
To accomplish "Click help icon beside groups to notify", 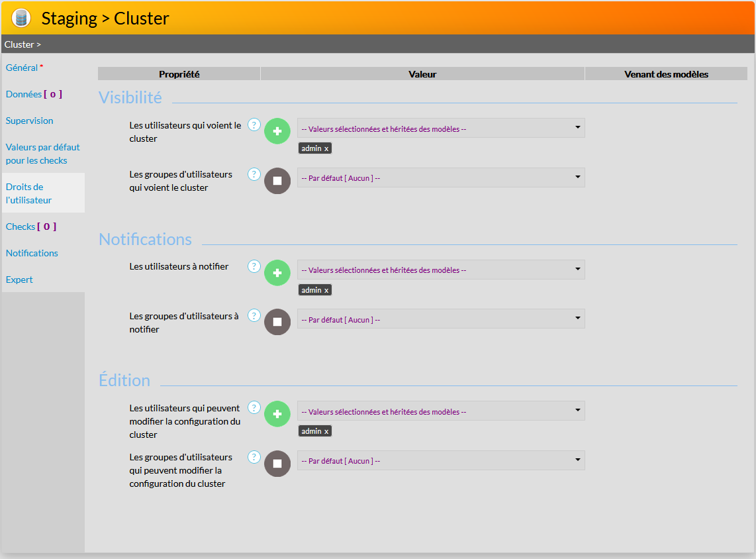I will coord(254,315).
